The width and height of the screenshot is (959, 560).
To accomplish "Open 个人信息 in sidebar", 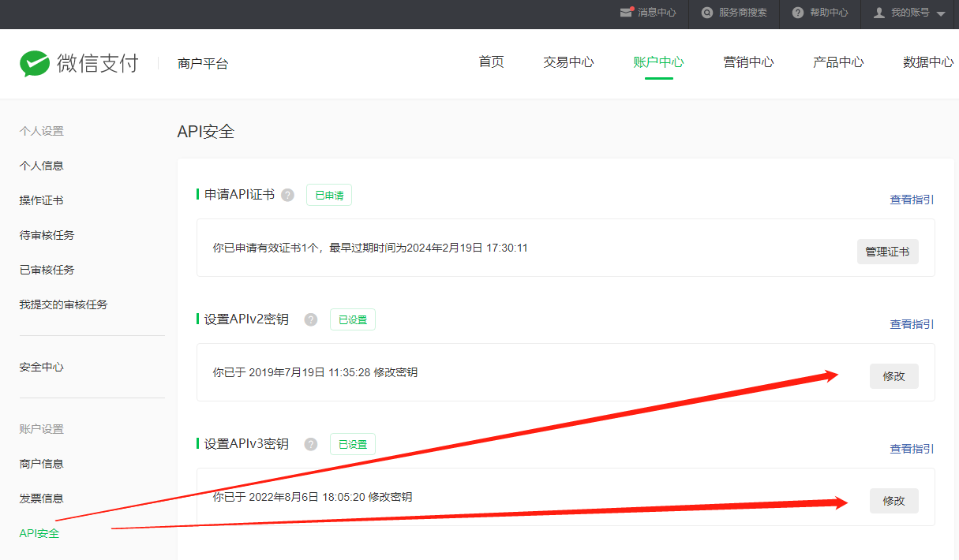I will click(x=41, y=166).
